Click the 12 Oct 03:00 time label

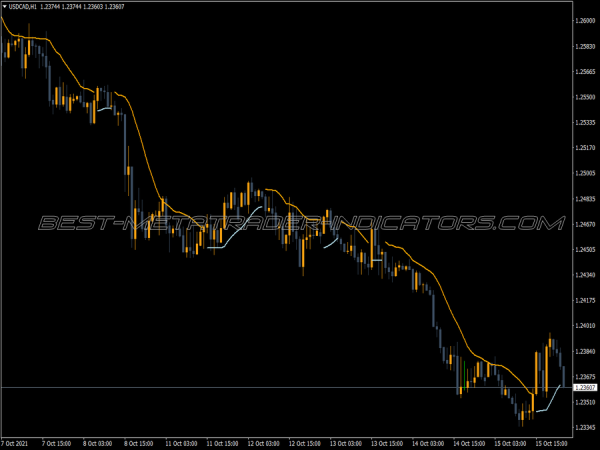click(x=264, y=443)
